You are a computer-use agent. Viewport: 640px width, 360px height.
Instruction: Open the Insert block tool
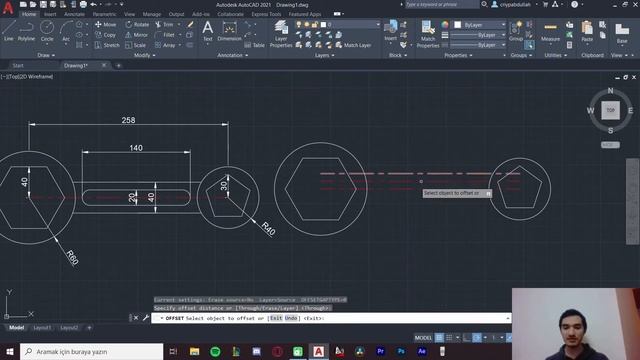pos(391,31)
